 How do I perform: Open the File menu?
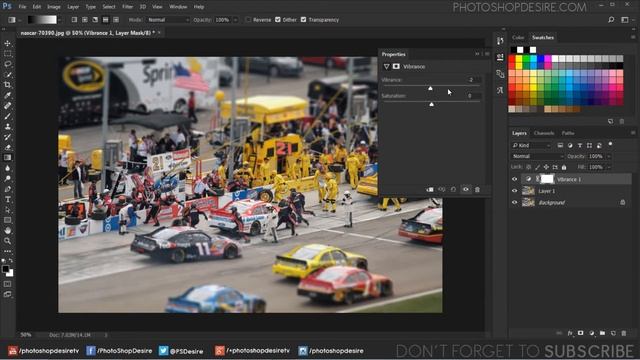tap(22, 7)
